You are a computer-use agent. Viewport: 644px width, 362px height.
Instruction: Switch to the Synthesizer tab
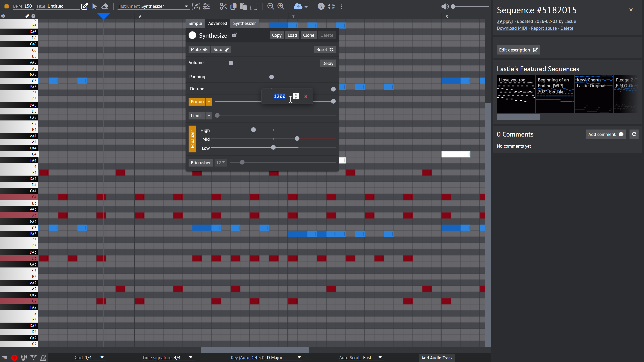tap(244, 23)
